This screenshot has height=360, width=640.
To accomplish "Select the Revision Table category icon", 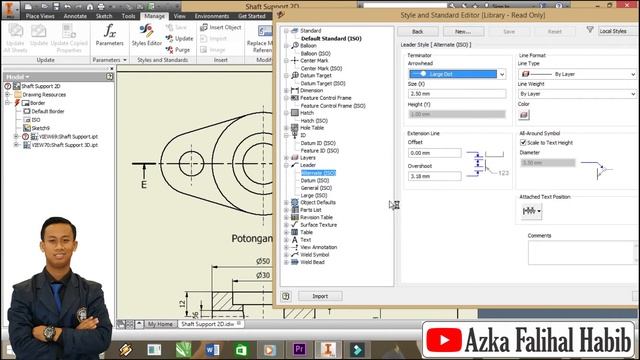I will pos(295,217).
